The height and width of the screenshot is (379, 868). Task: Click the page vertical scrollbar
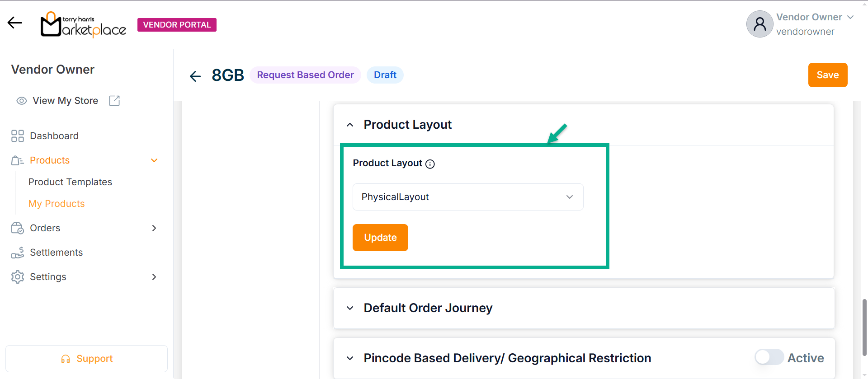tap(864, 325)
